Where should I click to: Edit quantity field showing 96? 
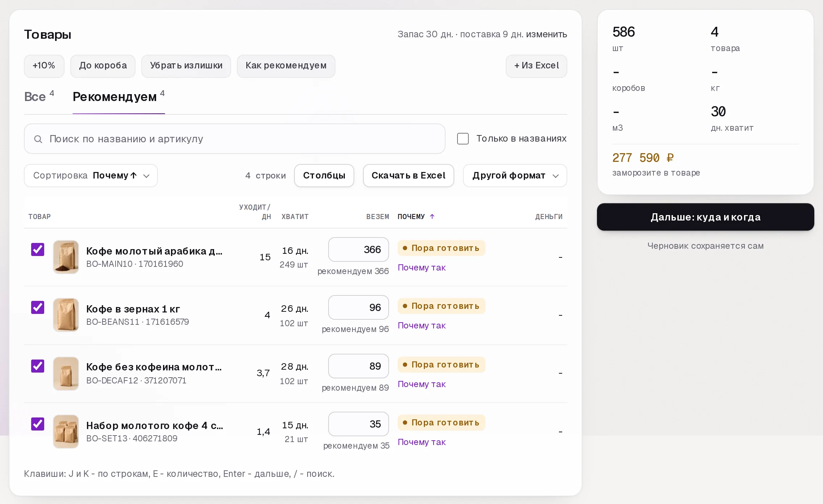359,307
